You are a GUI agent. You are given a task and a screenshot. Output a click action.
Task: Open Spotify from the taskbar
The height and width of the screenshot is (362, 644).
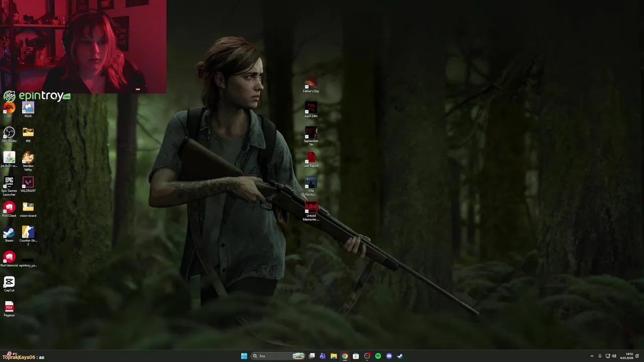pyautogui.click(x=378, y=356)
